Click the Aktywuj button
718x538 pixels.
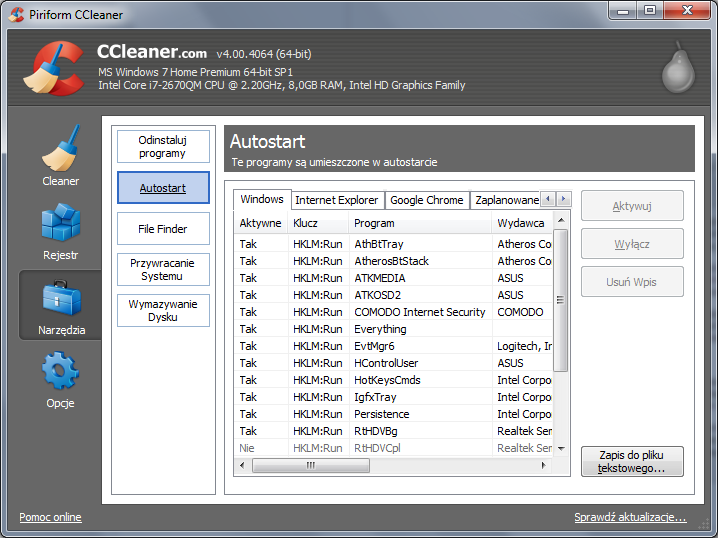[x=632, y=206]
